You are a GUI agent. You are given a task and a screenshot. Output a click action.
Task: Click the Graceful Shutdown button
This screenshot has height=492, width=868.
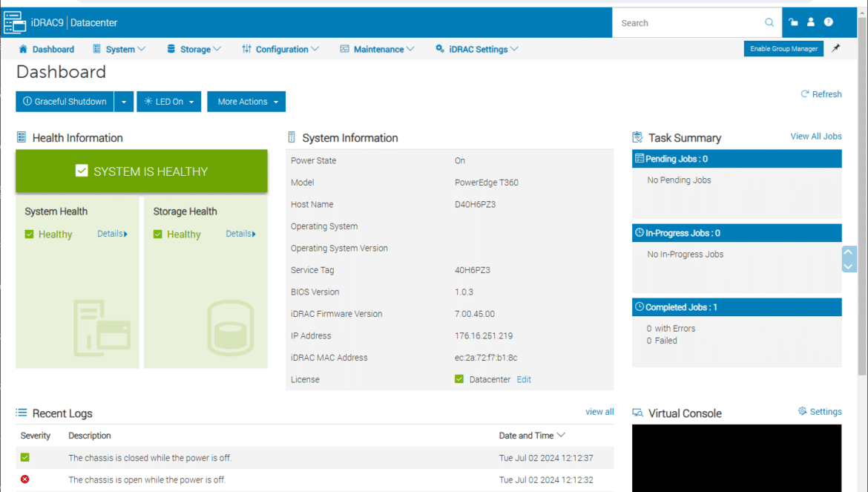(x=65, y=102)
